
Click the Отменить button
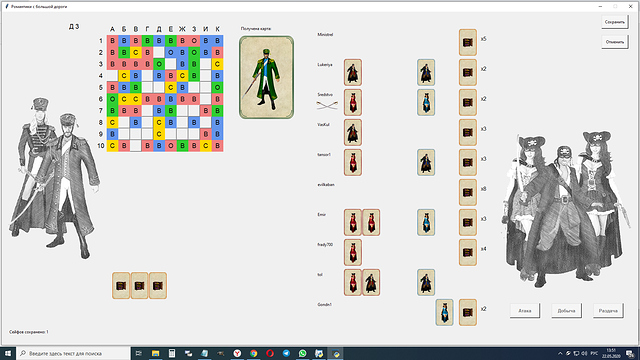pos(615,42)
